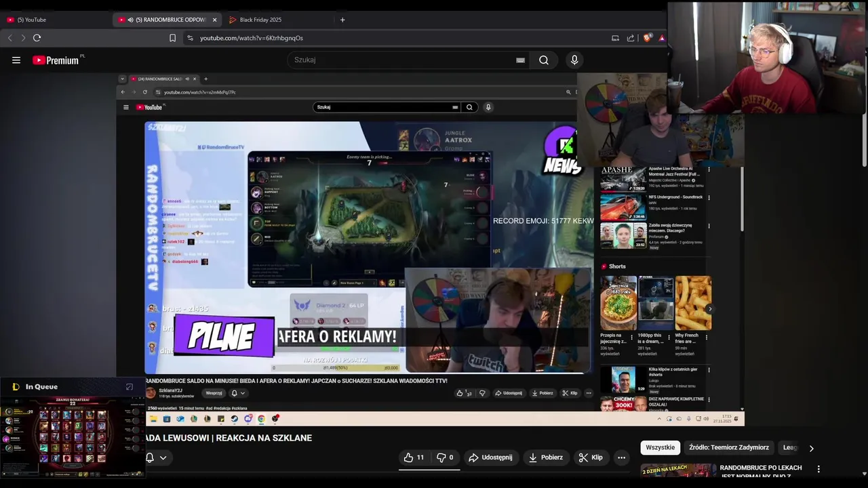868x488 pixels.
Task: Open 2 DZIEŃ NA LEKACH thumbnail
Action: 678,470
